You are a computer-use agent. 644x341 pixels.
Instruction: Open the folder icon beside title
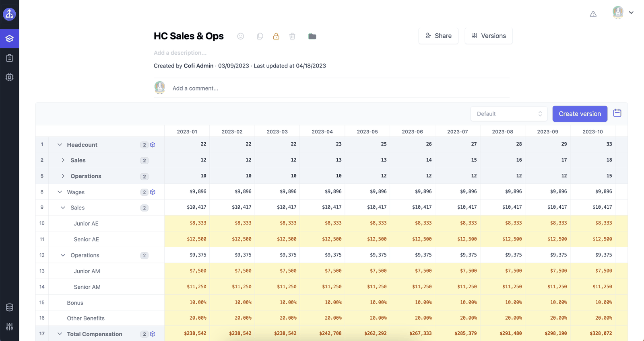[312, 36]
